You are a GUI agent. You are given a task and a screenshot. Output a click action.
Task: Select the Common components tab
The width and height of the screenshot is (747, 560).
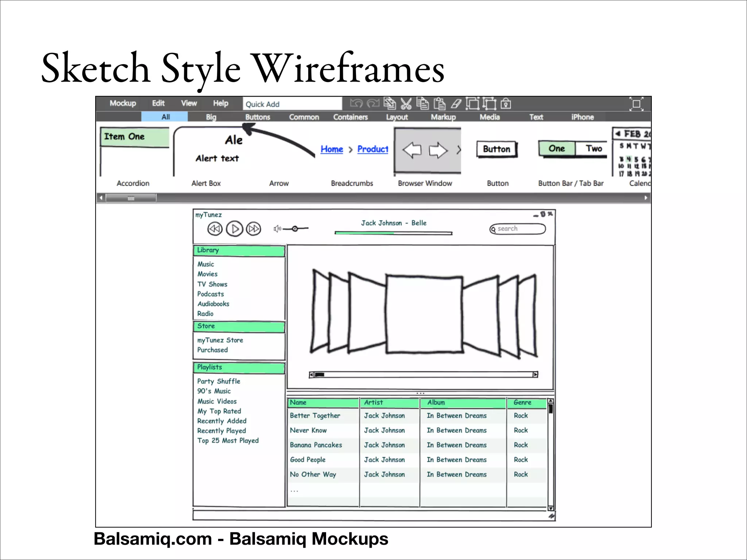(x=304, y=117)
